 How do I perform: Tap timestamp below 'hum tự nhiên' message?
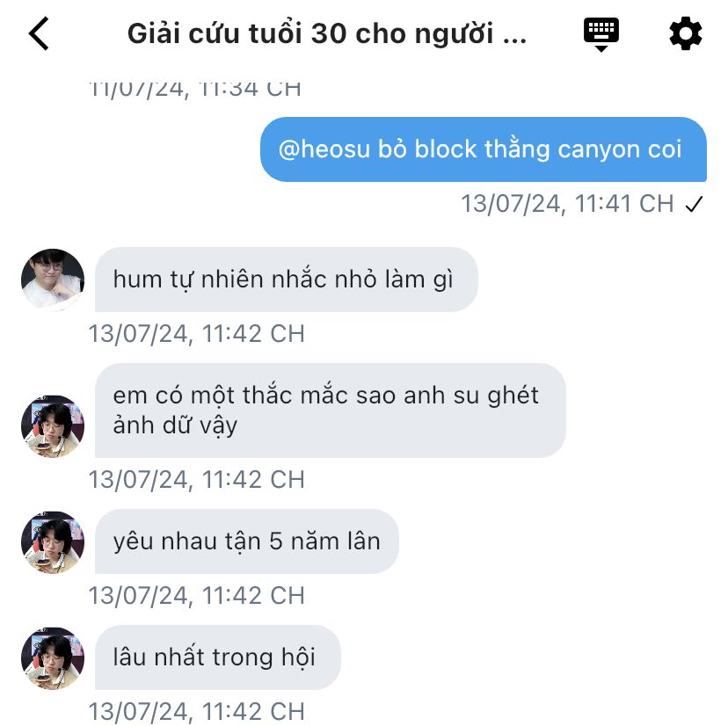click(196, 334)
